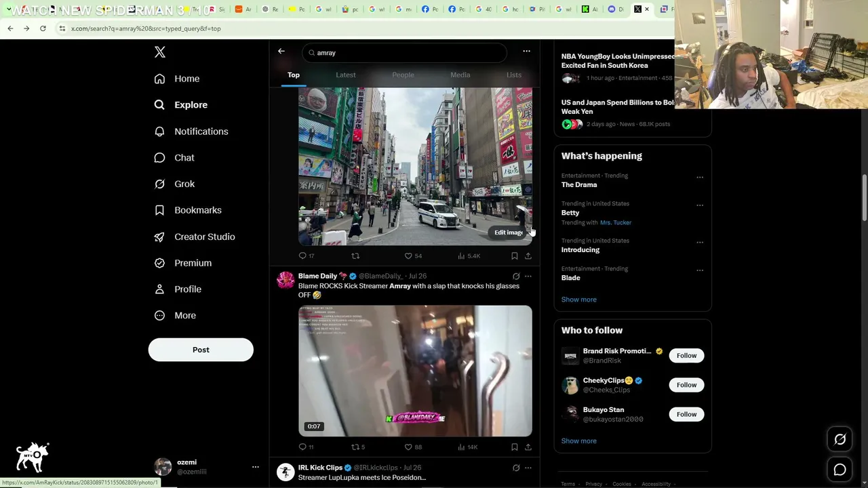Go to Profile in the sidebar
Image resolution: width=868 pixels, height=488 pixels.
click(x=178, y=289)
